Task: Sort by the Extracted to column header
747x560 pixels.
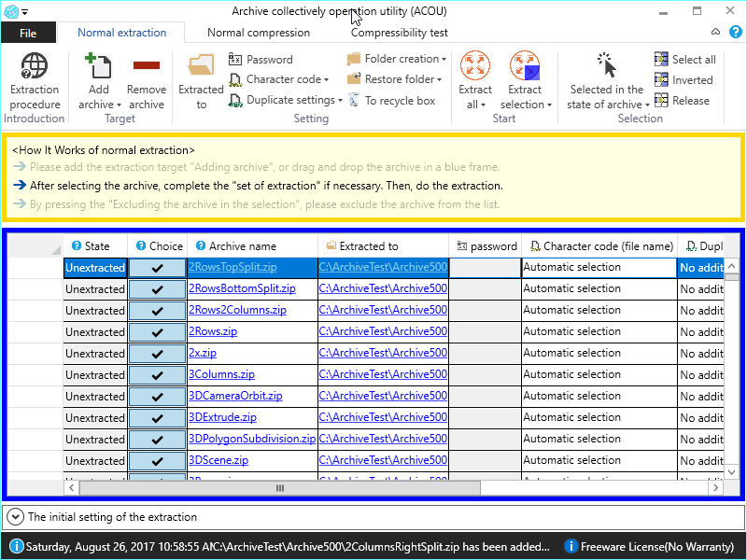Action: coord(383,245)
